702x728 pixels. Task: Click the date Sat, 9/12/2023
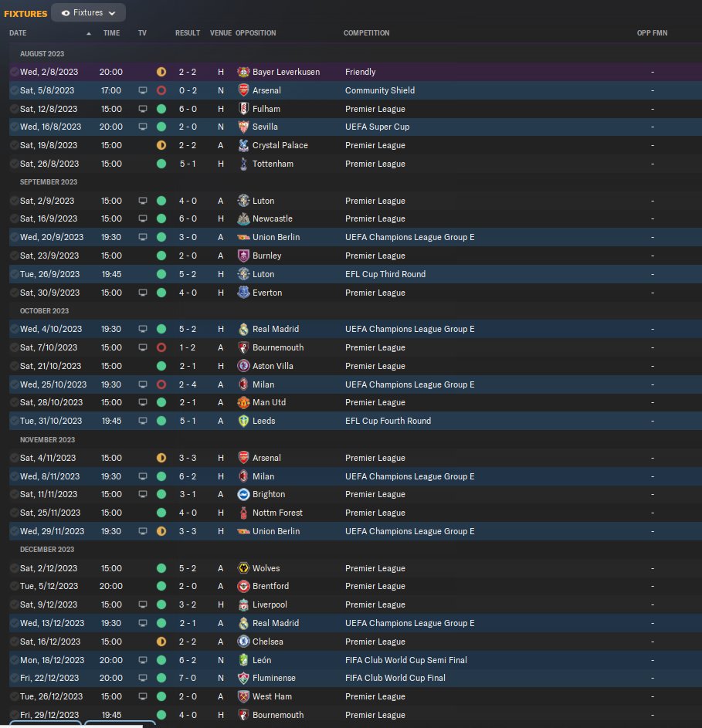[x=49, y=605]
